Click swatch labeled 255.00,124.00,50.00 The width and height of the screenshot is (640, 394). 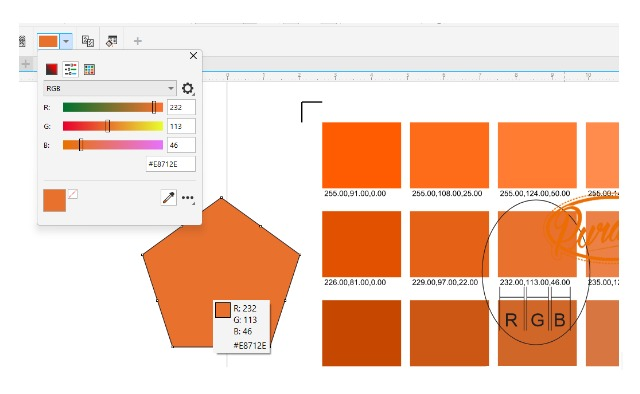(x=537, y=155)
